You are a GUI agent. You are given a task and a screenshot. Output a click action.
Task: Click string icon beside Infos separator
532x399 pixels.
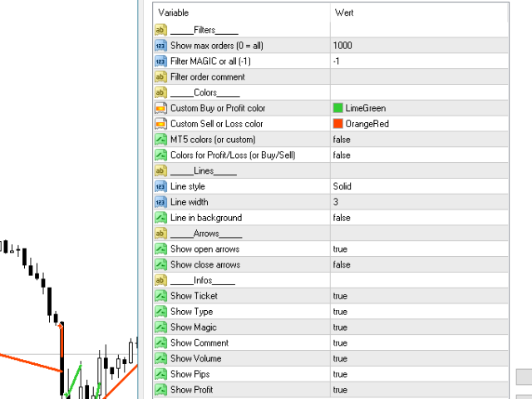coord(160,280)
